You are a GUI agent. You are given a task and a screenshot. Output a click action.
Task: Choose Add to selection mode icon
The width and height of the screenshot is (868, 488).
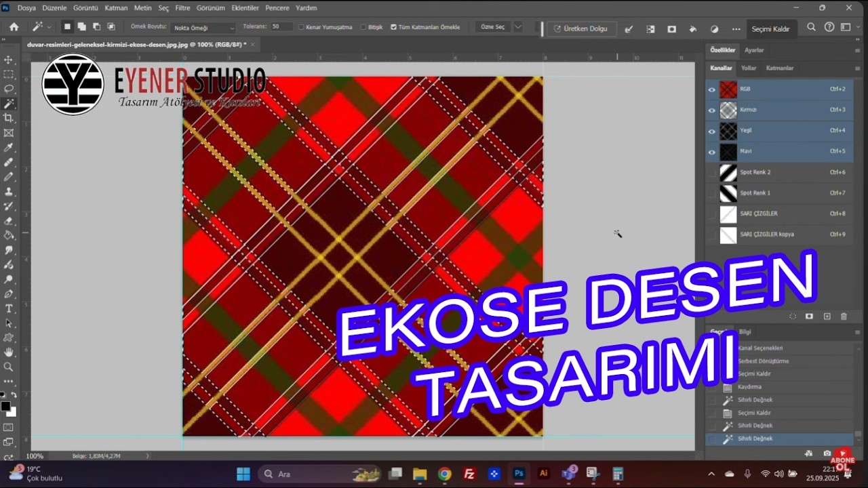(x=81, y=27)
